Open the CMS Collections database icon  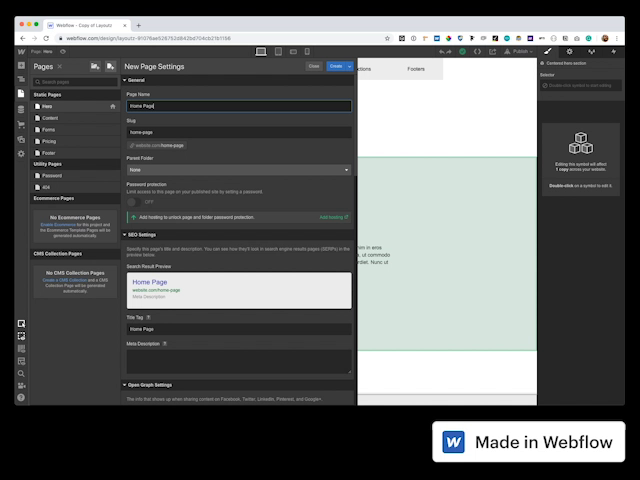click(x=21, y=110)
